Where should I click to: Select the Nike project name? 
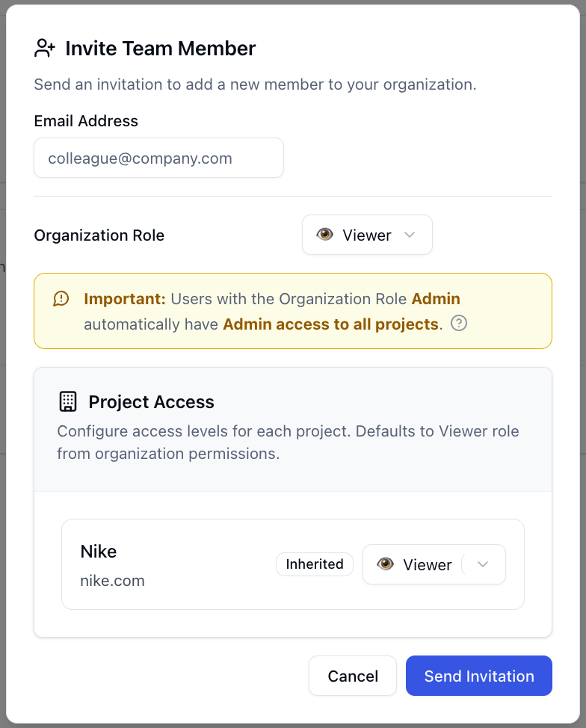99,552
